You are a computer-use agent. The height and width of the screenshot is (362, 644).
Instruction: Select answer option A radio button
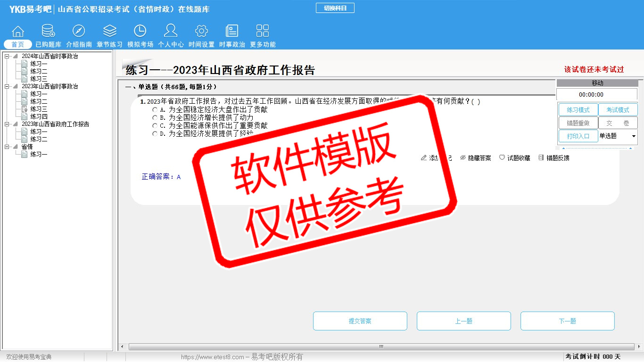click(x=155, y=110)
